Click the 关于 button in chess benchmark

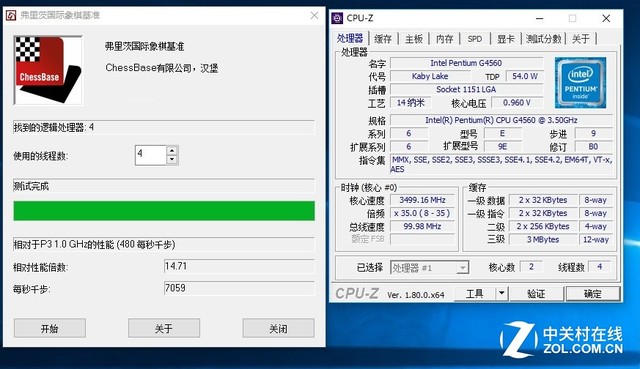[x=164, y=328]
